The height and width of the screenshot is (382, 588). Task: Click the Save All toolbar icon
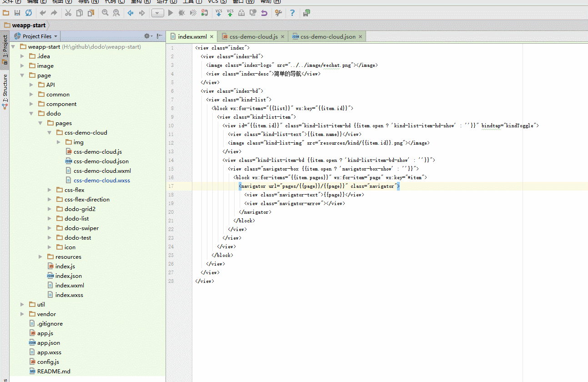[17, 13]
